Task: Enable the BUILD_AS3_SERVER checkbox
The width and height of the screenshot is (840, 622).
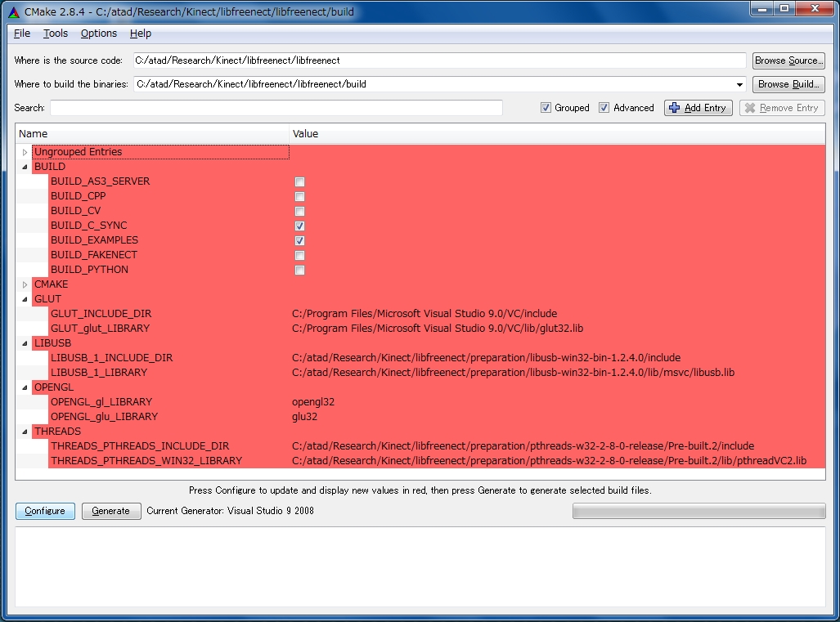Action: tap(300, 181)
